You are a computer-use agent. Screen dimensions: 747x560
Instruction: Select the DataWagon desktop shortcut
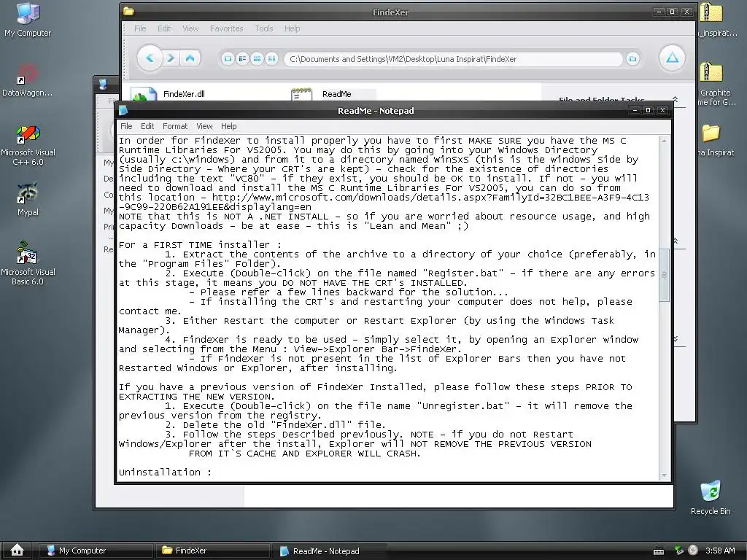point(28,80)
